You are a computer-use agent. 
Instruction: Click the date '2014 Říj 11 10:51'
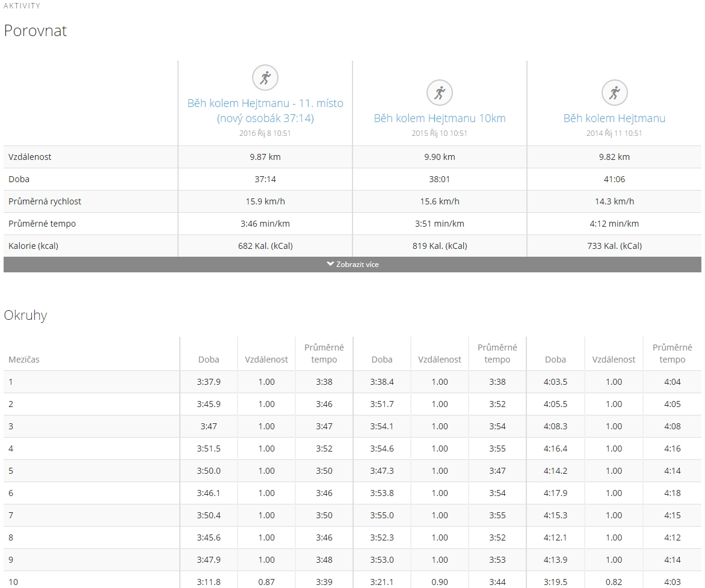pyautogui.click(x=614, y=133)
